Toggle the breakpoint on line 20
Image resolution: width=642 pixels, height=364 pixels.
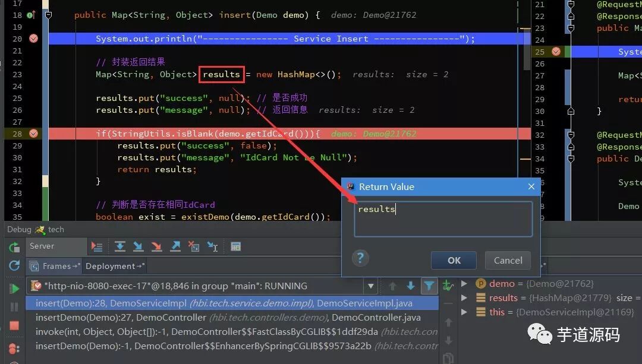click(33, 39)
